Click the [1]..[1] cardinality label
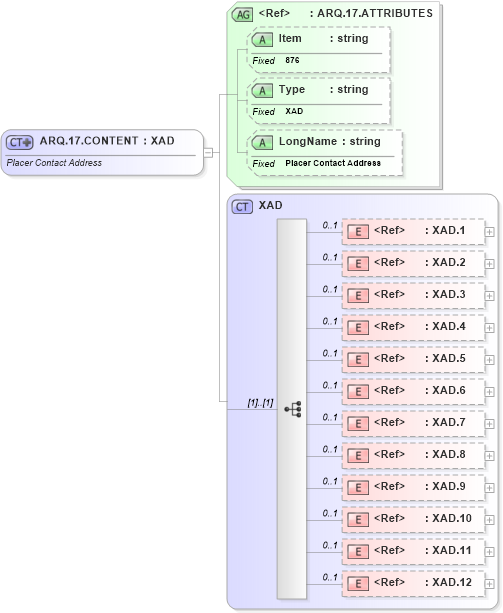This screenshot has height=613, width=503. point(260,403)
